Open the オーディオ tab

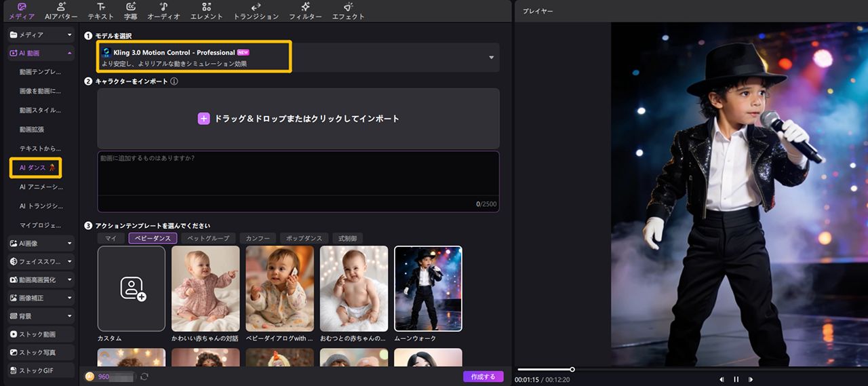click(x=164, y=11)
